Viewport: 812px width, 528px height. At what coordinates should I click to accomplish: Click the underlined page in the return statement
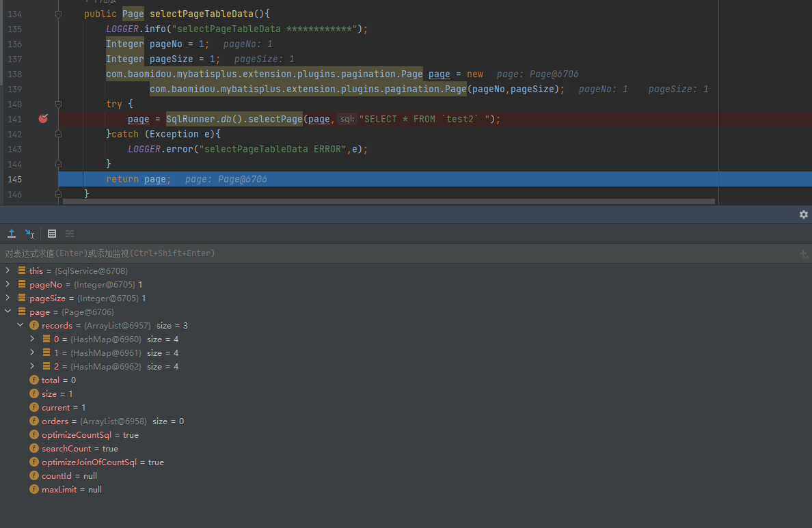[x=156, y=179]
